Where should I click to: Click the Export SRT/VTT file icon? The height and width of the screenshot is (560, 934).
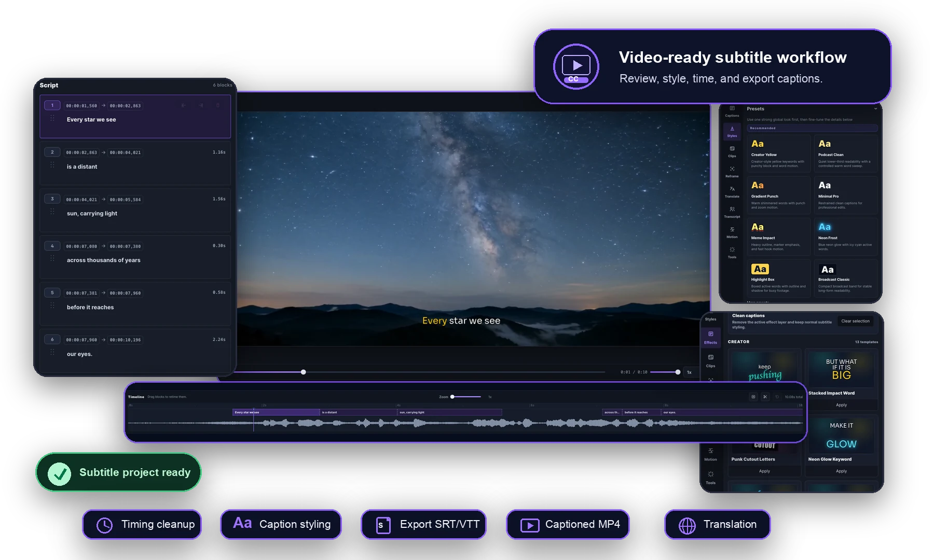click(383, 525)
